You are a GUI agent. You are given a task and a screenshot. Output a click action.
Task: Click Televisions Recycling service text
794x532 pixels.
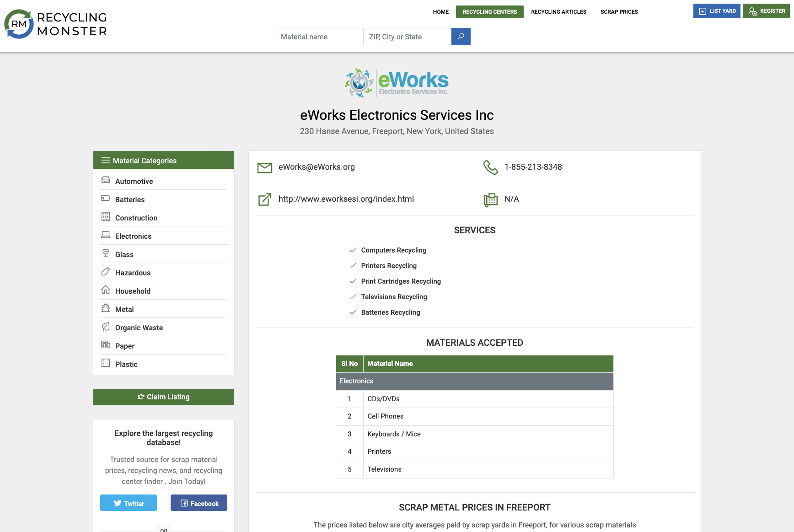(x=394, y=297)
